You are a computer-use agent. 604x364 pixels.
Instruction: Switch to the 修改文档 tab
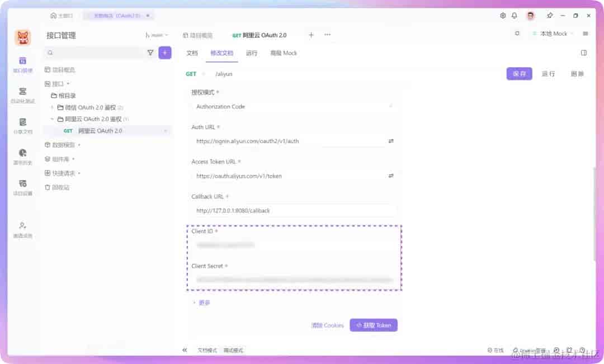(221, 53)
